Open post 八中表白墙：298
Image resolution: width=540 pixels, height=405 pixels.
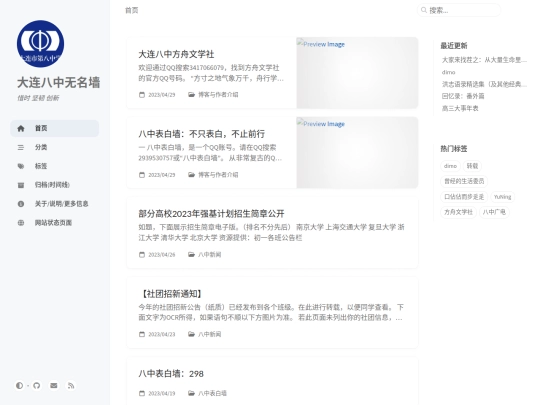[x=171, y=374]
